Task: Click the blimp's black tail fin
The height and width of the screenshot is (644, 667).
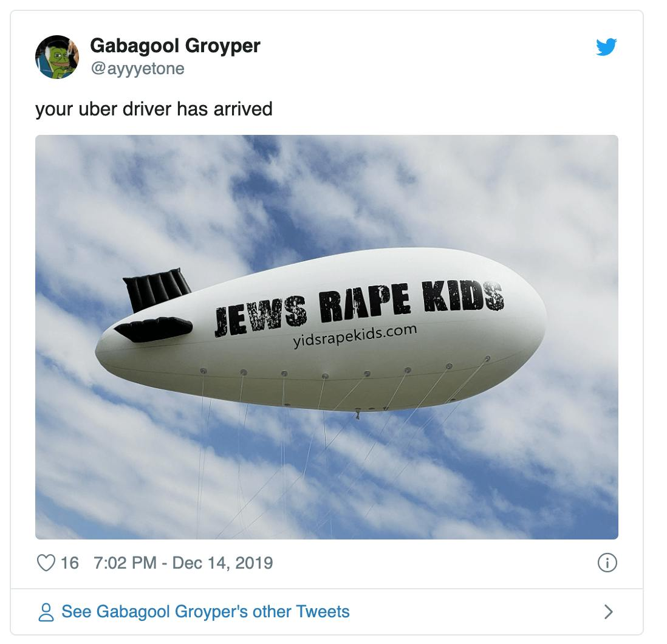Action: (157, 289)
